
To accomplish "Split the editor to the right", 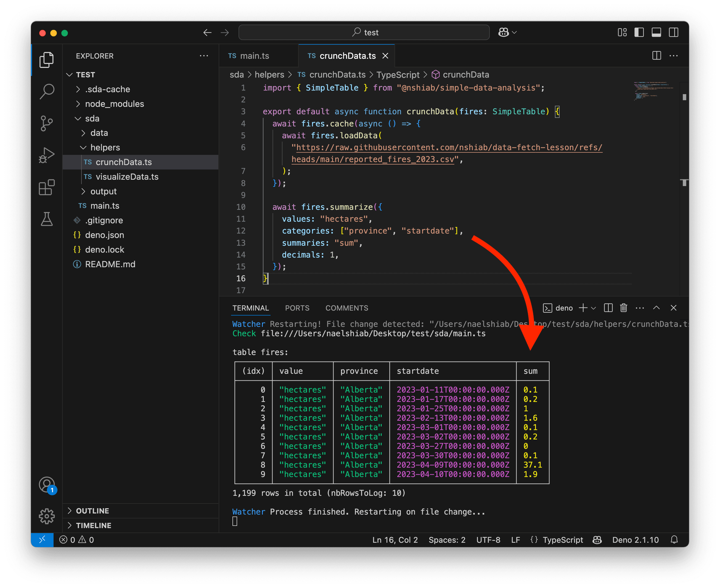I will click(656, 55).
